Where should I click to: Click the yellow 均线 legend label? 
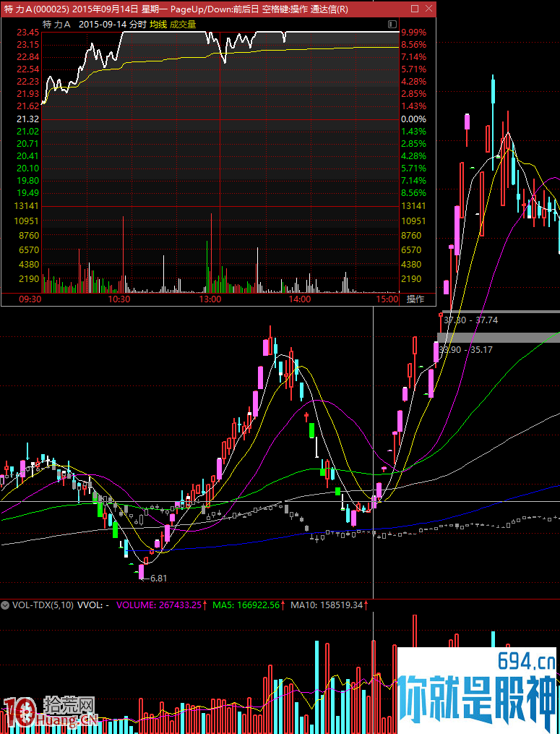click(x=158, y=25)
